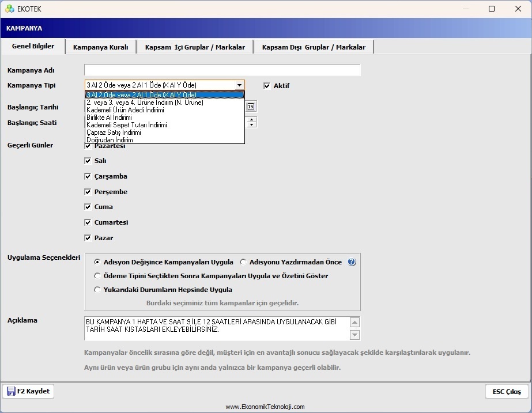Choose Yukarıdaki Durumların Hepsinde Uygula option
The height and width of the screenshot is (413, 532).
click(x=97, y=290)
